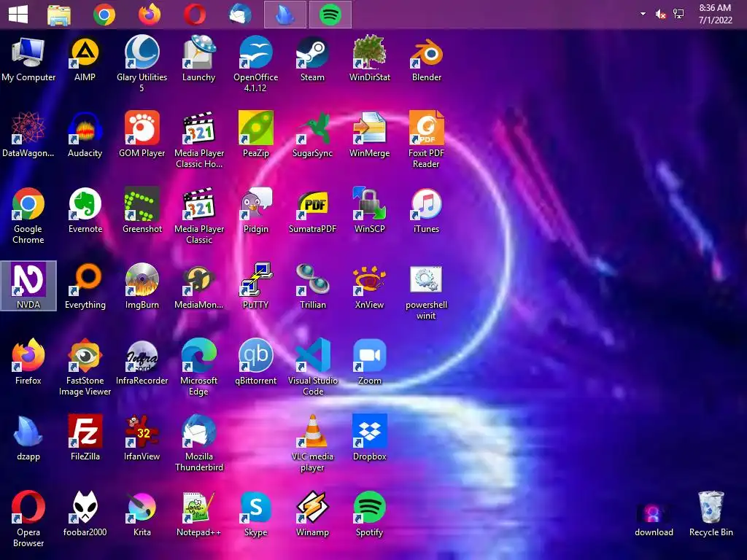The height and width of the screenshot is (560, 747).
Task: Show hidden system tray icons
Action: click(x=643, y=14)
